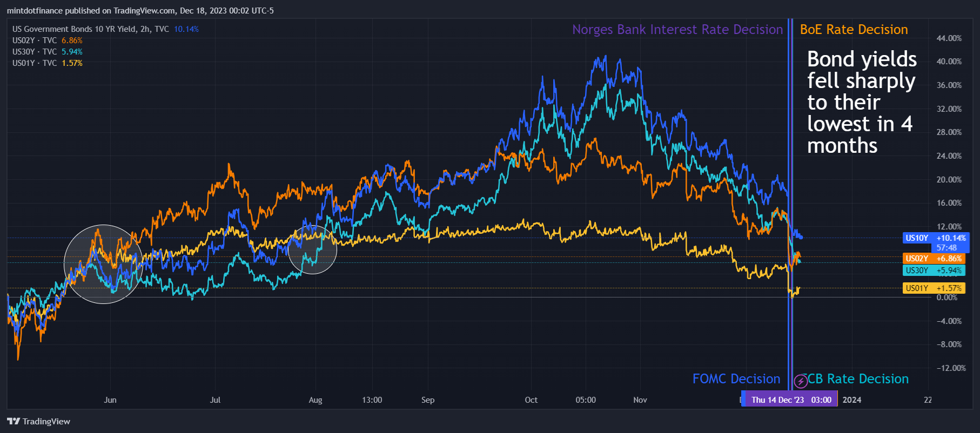Click the TradingView logo at bottom left
Viewport: 980px width, 433px height.
coord(38,421)
